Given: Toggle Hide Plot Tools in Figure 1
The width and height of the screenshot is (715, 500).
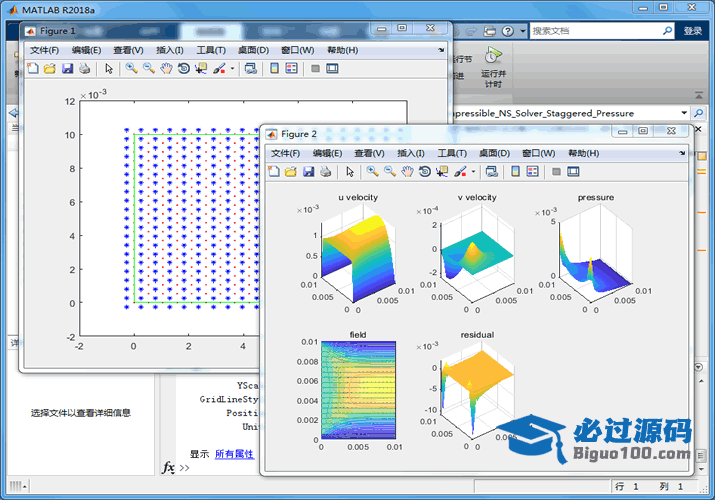Looking at the screenshot, I should 315,68.
